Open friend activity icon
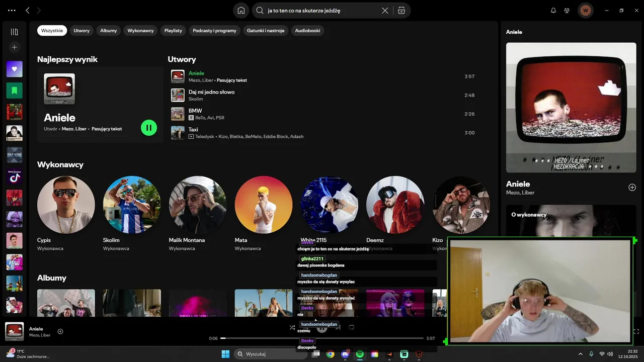 pyautogui.click(x=567, y=10)
